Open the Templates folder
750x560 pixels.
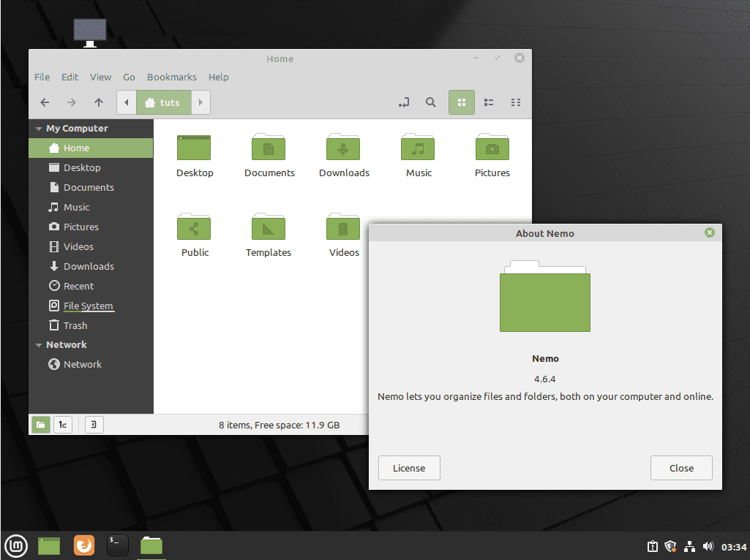pos(268,227)
